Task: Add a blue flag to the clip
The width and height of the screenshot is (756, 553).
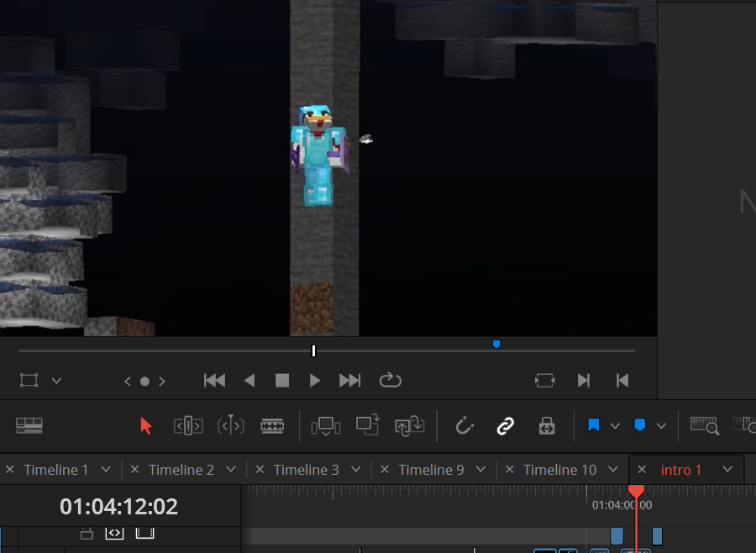Action: (594, 425)
